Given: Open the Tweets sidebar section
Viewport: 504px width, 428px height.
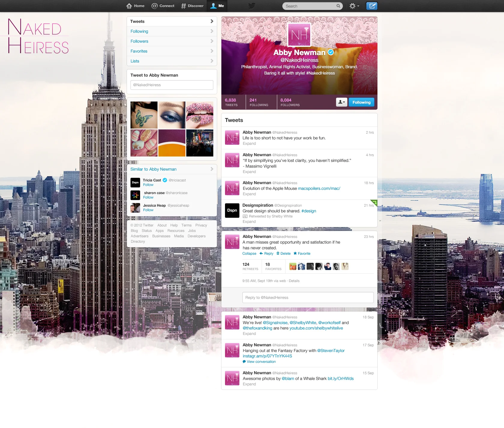Looking at the screenshot, I should [x=172, y=21].
